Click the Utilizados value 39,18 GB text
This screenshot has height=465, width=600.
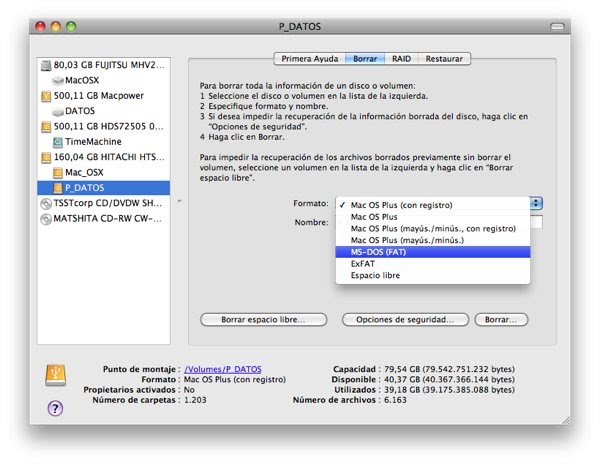(x=449, y=390)
